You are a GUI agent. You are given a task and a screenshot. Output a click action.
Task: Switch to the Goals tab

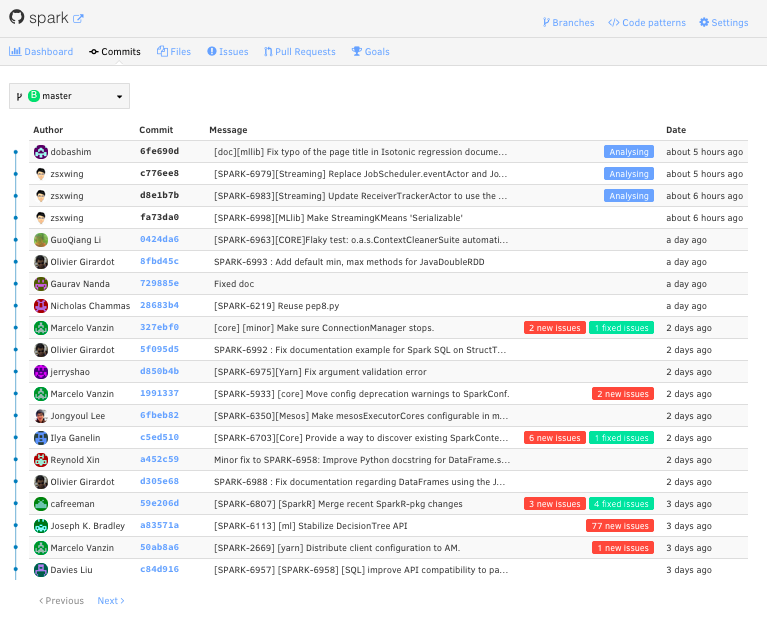(371, 51)
